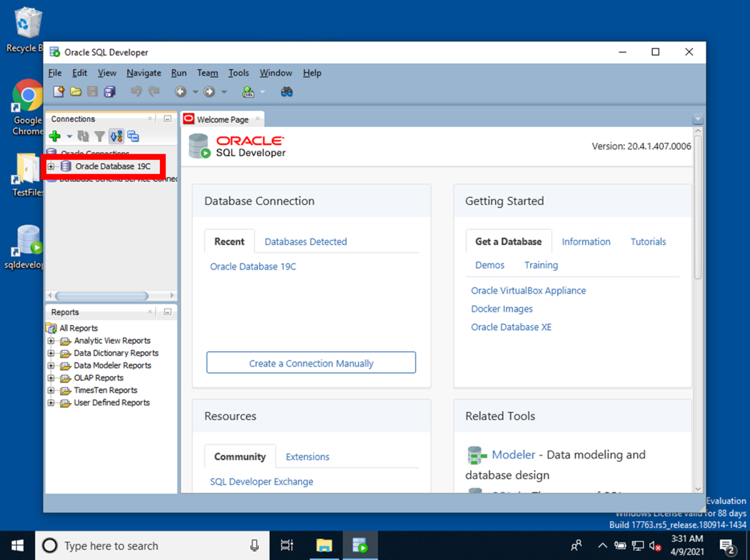Switch to the Databases Detected tab
Viewport: 750px width, 560px height.
(x=306, y=242)
